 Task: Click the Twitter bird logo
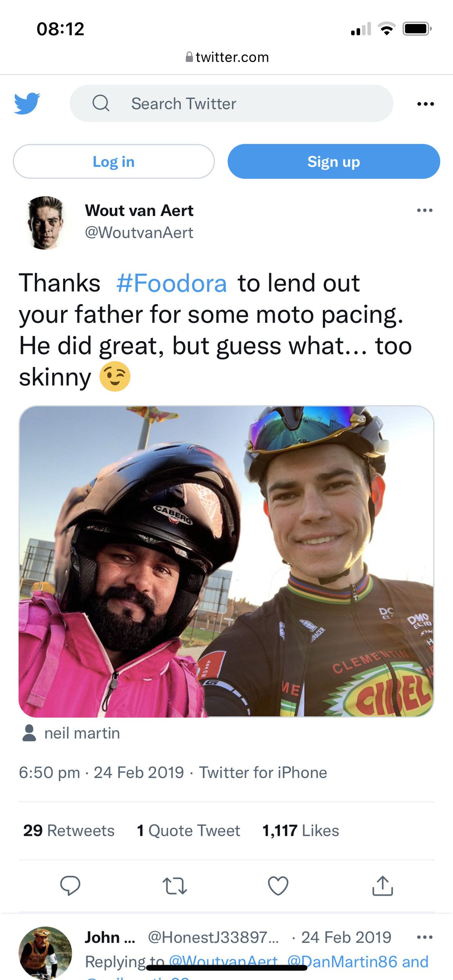(27, 103)
